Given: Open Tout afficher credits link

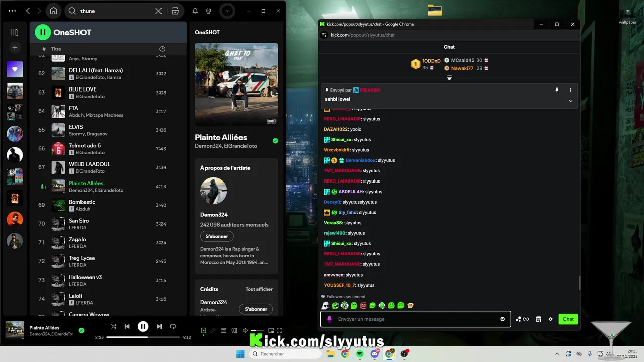Looking at the screenshot, I should click(x=259, y=289).
